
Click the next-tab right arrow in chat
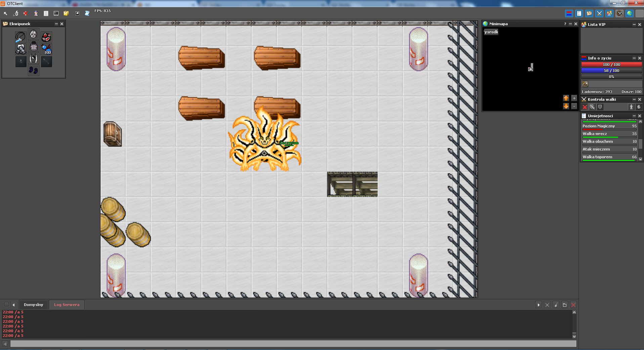539,305
